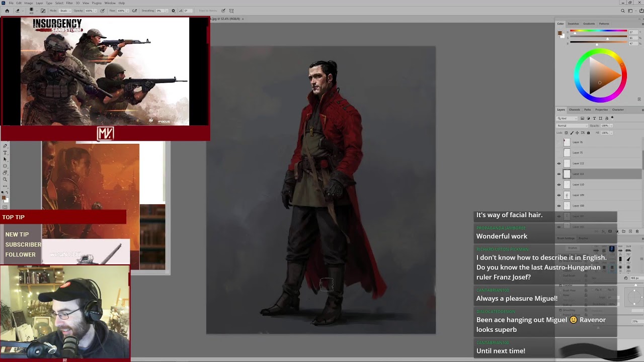
Task: Create a new layer group
Action: [624, 231]
